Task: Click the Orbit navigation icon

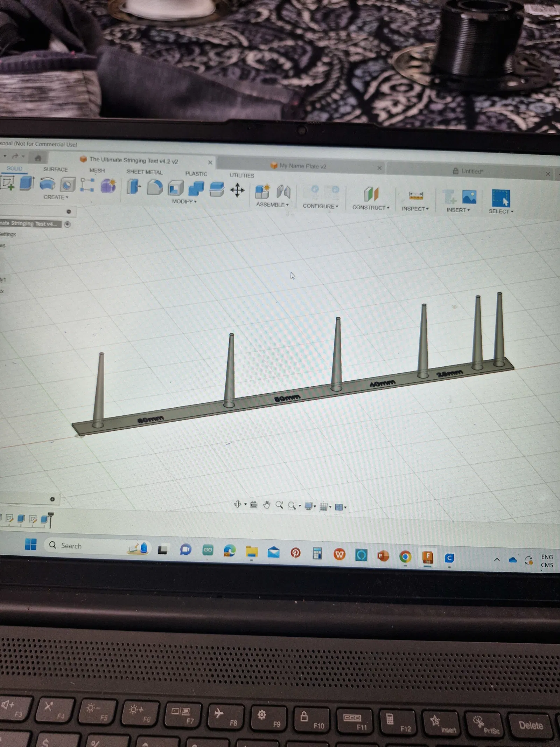Action: (x=238, y=504)
